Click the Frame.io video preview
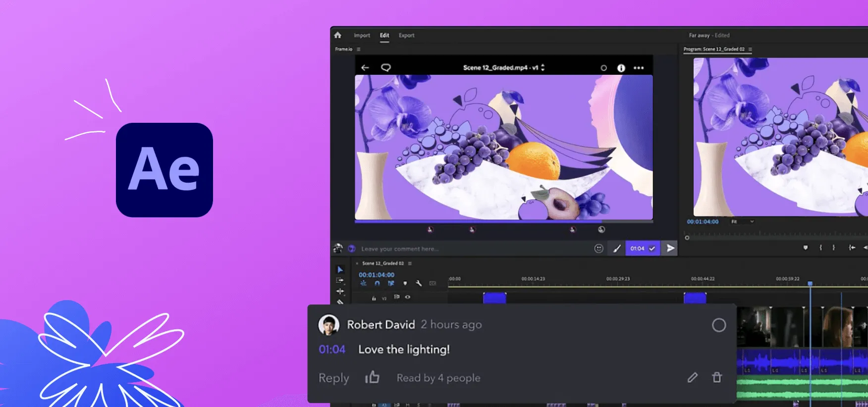Screen dimensions: 868x407 (x=504, y=147)
